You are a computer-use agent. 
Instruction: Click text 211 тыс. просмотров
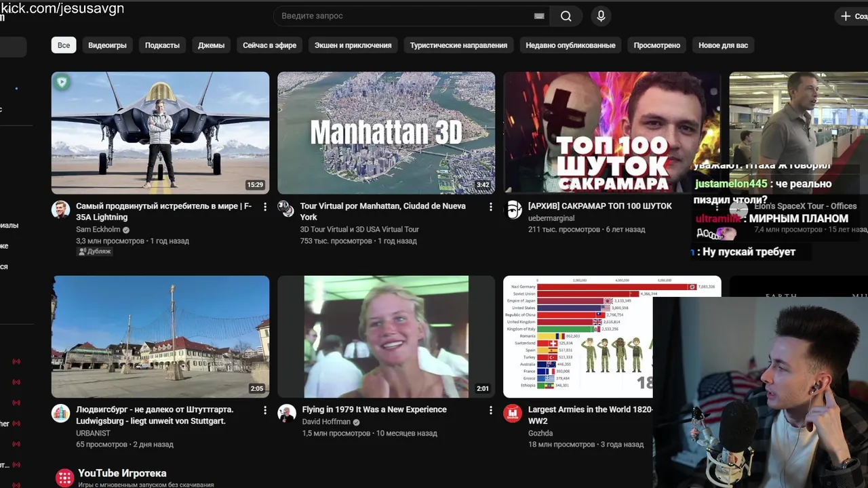tap(564, 230)
